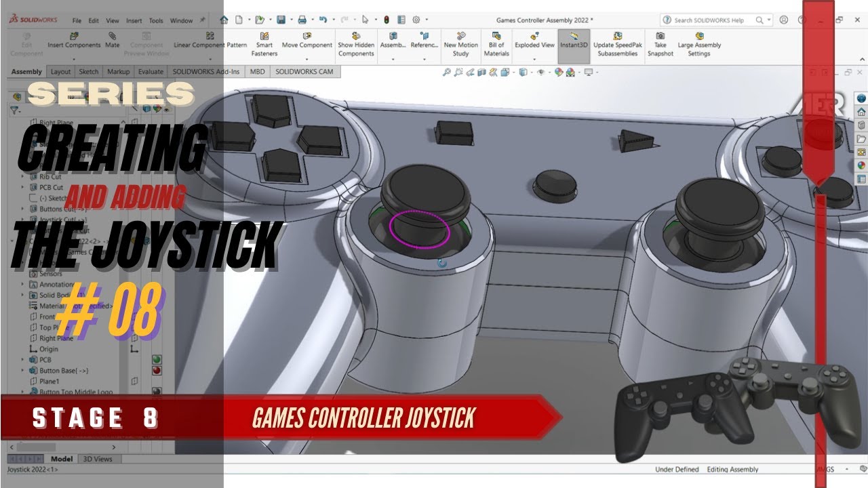Click Update SpeedPak Subassemblies

tap(617, 44)
